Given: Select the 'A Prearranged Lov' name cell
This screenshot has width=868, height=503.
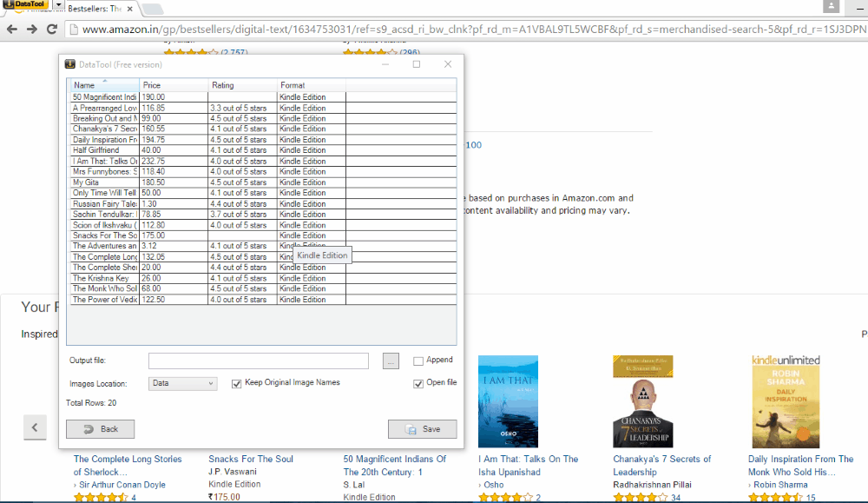Looking at the screenshot, I should [105, 108].
